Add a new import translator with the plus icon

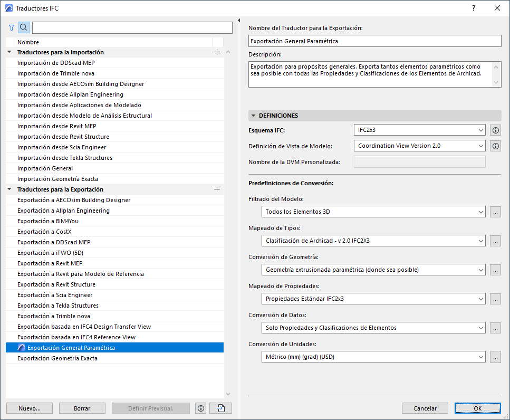217,52
